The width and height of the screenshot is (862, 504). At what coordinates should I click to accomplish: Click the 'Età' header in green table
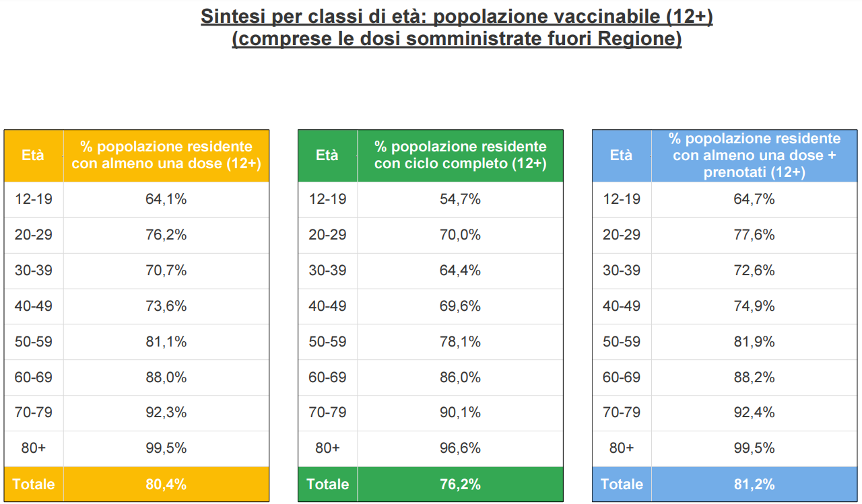[327, 155]
